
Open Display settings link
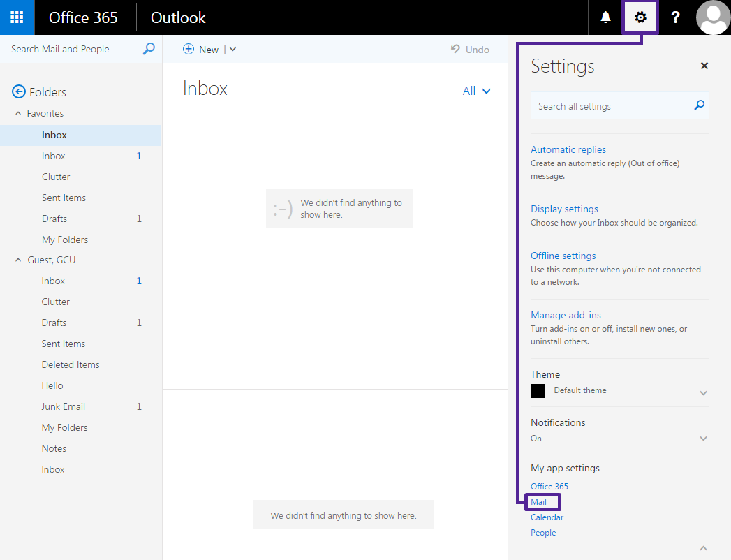point(564,209)
